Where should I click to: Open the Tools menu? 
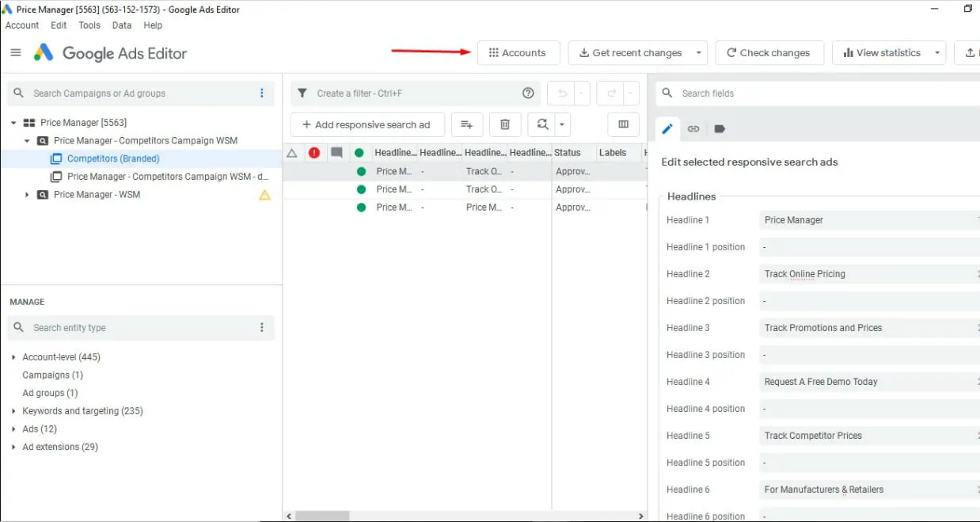(89, 25)
